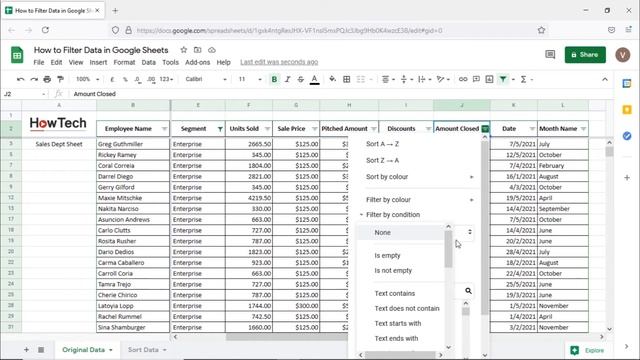
Task: Toggle Bold formatting
Action: click(274, 79)
